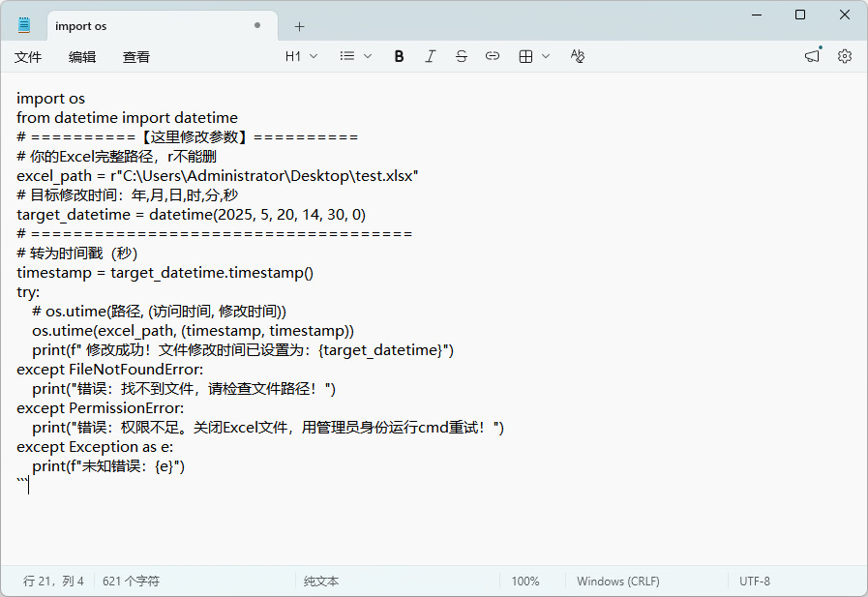Click the print(f"未知错误：{e}") line

108,466
